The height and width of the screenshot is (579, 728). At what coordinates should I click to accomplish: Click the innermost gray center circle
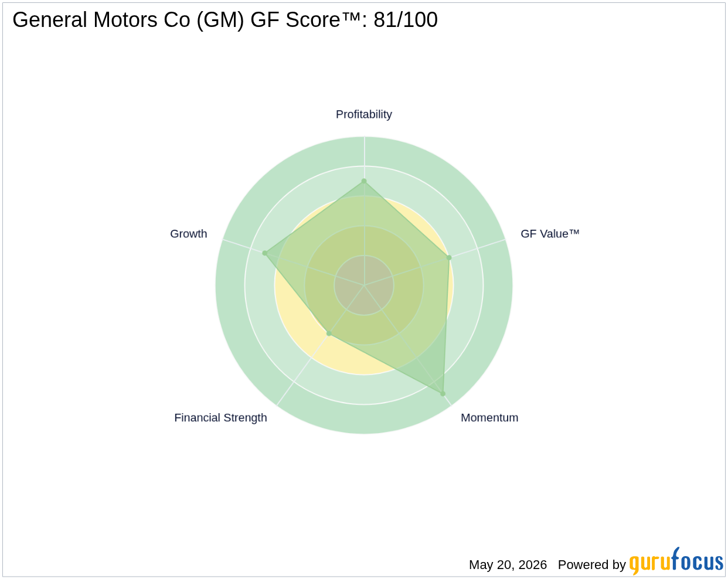click(364, 285)
